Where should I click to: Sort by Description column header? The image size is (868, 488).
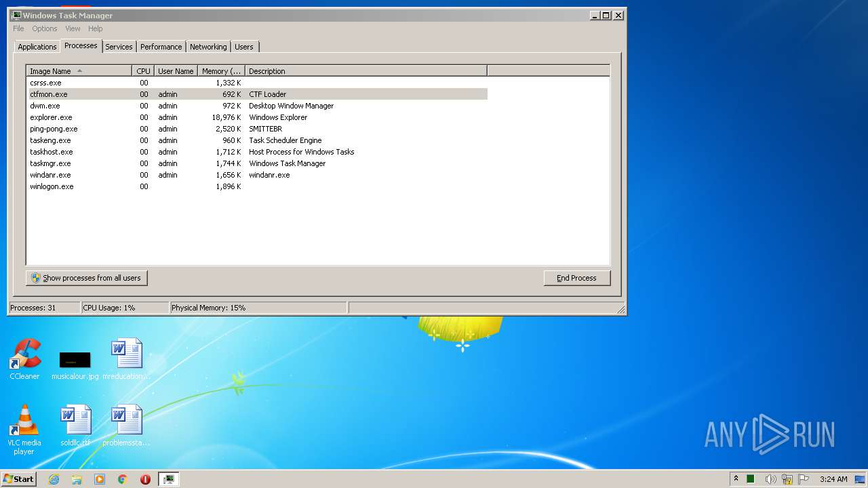click(x=366, y=71)
